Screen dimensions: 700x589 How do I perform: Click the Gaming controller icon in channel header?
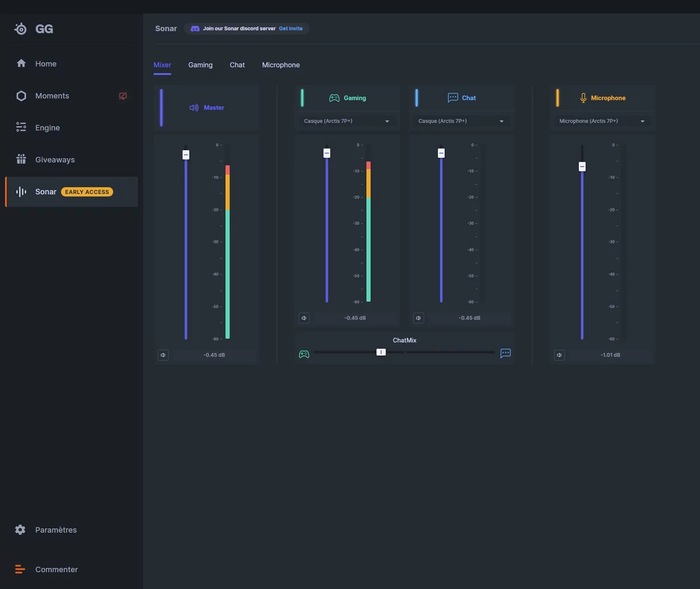click(334, 98)
